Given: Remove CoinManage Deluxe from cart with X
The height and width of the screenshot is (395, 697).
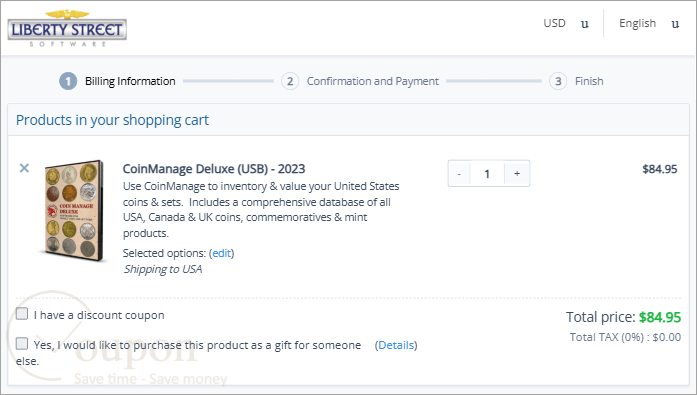Looking at the screenshot, I should [24, 168].
